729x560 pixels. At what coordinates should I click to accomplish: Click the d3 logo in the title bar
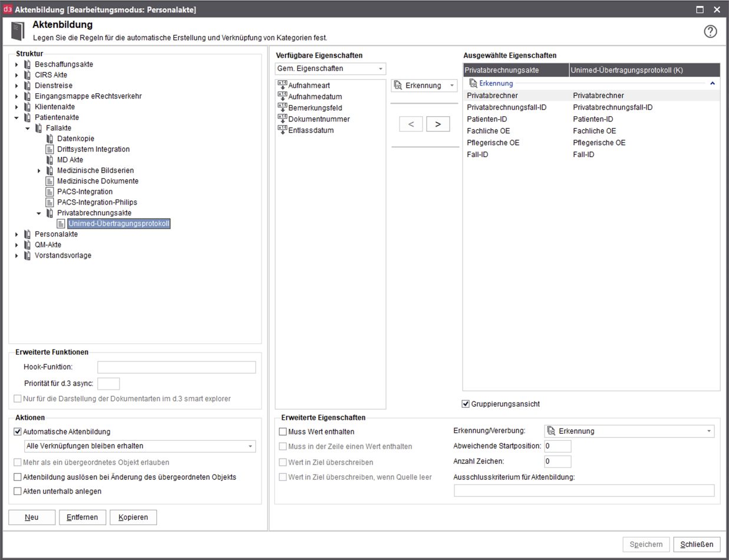click(7, 9)
